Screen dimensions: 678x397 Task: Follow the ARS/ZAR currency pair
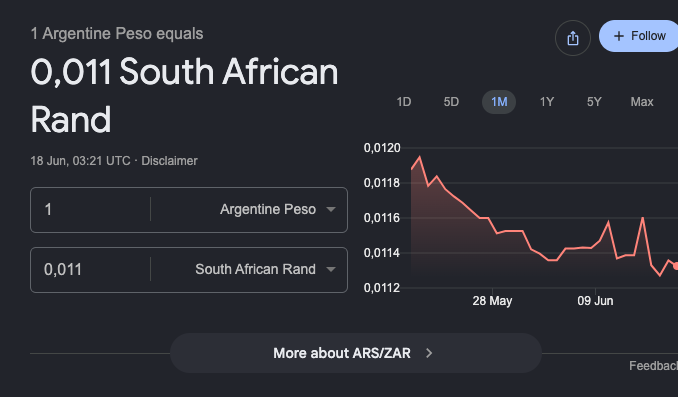639,36
